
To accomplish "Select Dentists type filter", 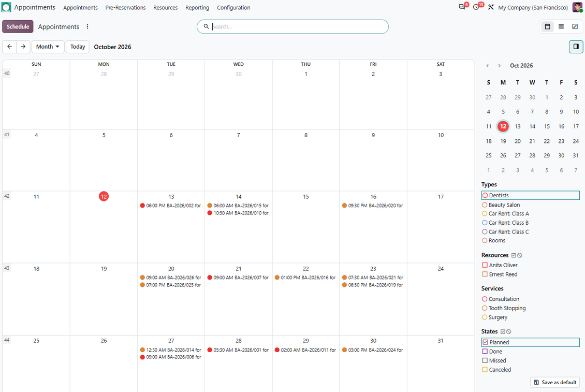I will 531,195.
